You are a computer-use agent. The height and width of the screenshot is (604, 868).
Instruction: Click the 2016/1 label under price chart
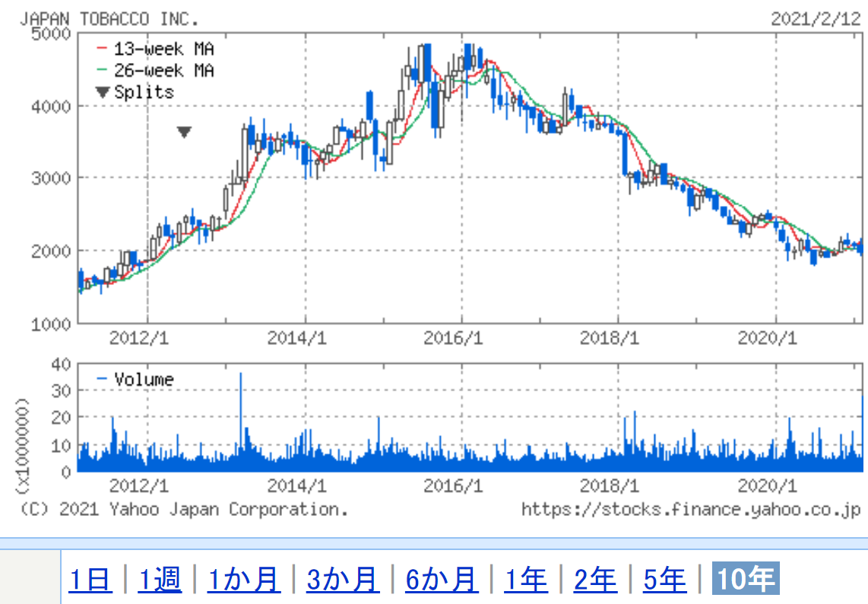pyautogui.click(x=453, y=338)
